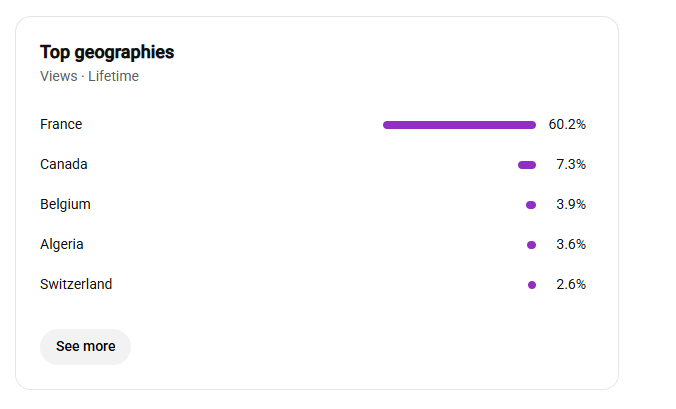This screenshot has width=676, height=409.
Task: Click the France purple progress bar
Action: coord(460,125)
